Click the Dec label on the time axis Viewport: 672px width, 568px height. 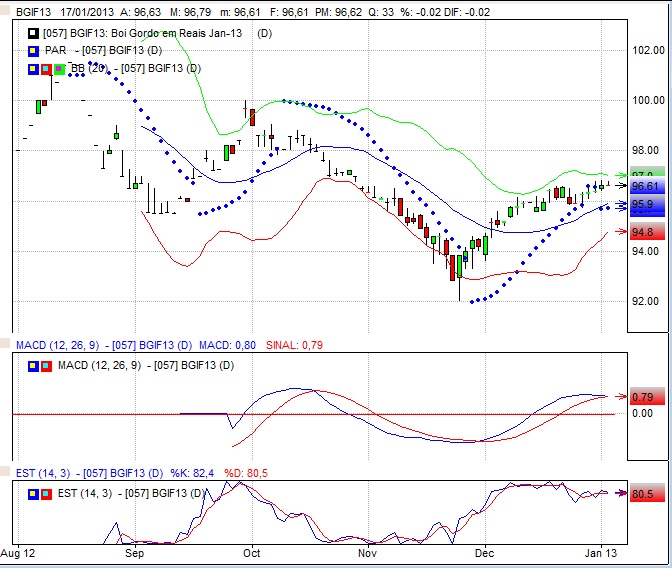tap(485, 551)
